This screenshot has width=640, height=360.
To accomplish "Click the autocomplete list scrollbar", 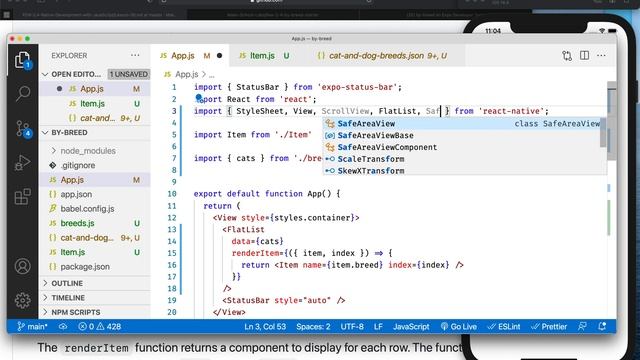I will 603,133.
